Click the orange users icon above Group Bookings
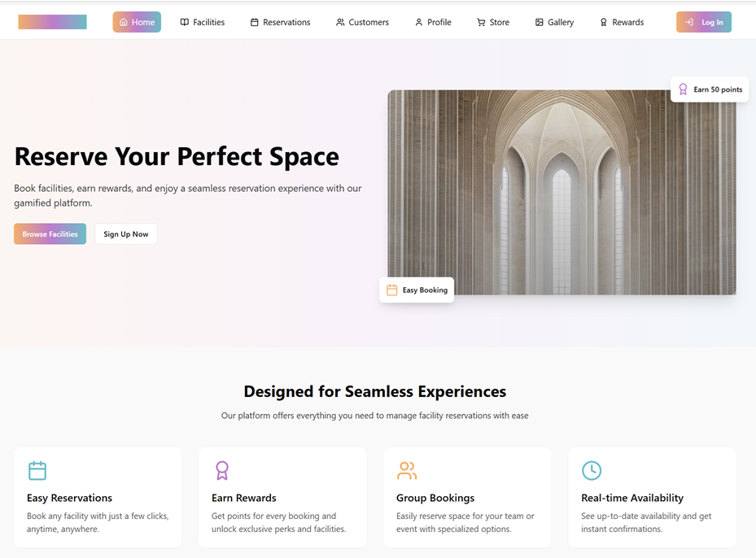 coord(406,470)
